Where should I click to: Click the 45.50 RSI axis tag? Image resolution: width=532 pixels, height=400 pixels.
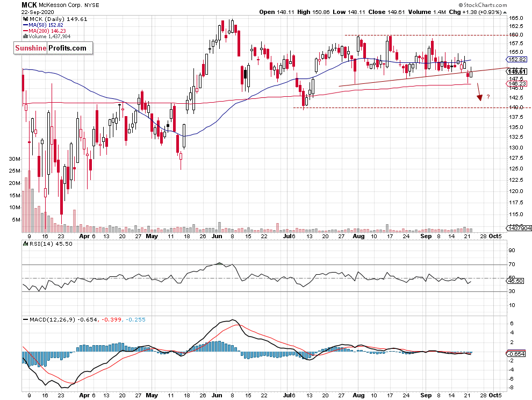click(515, 281)
